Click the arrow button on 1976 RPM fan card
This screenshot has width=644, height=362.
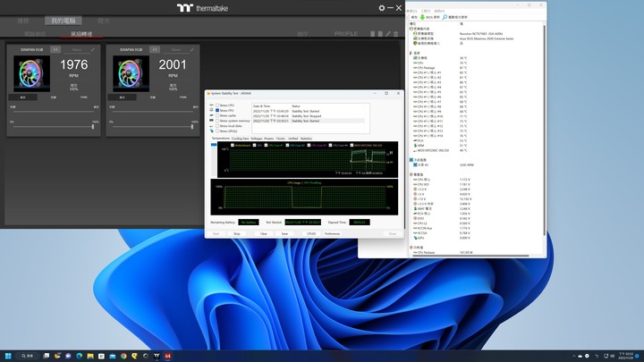click(55, 50)
